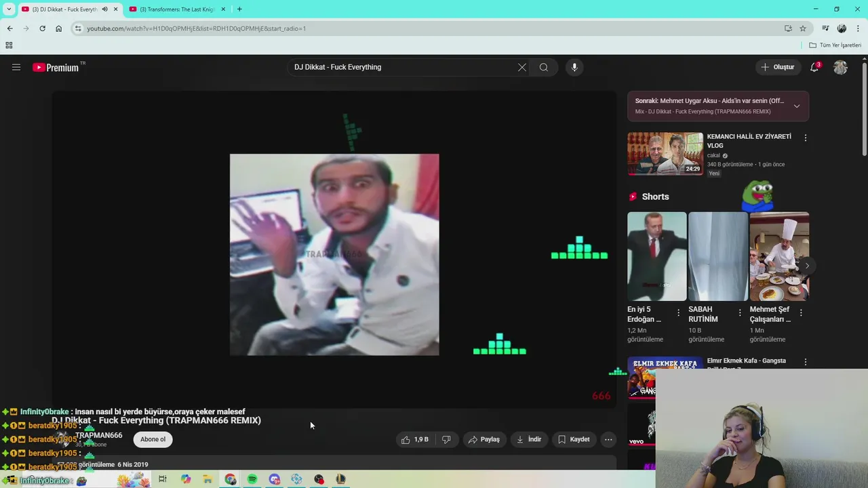Switch to DJ Dikkat browser tab
Screen dimensions: 868x488
coord(64,9)
